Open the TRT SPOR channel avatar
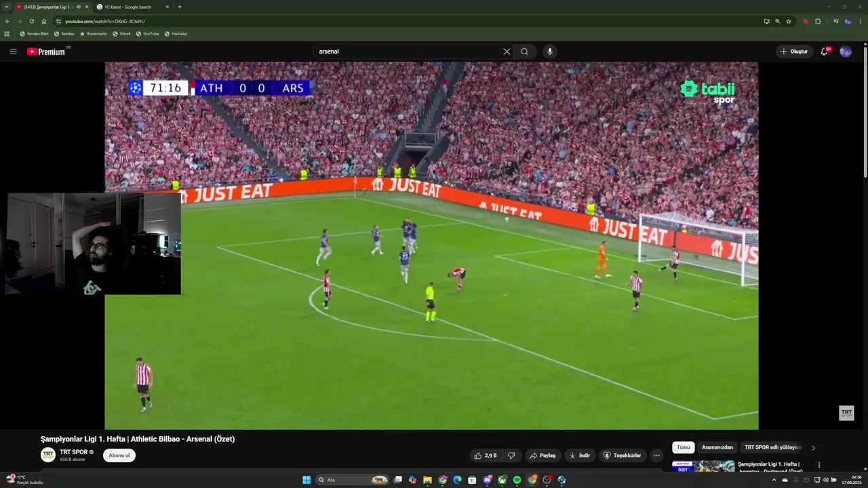The height and width of the screenshot is (488, 868). 48,455
